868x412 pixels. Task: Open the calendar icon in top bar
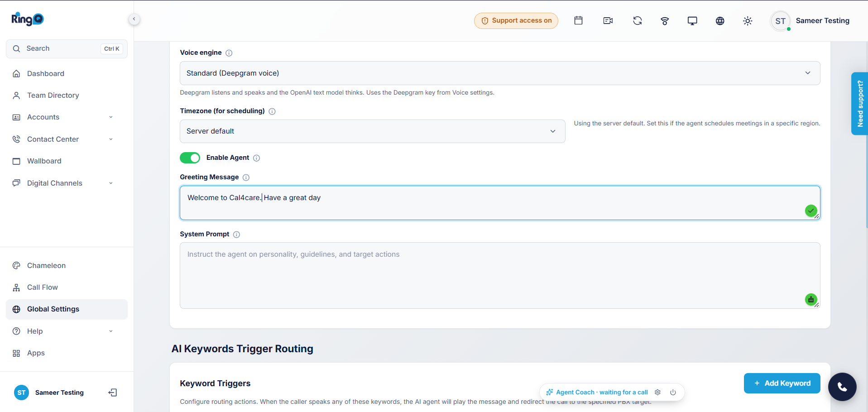(578, 20)
